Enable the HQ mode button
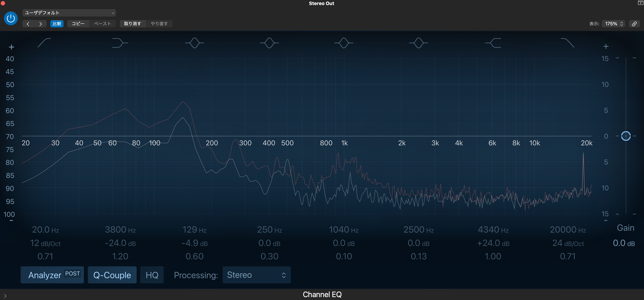 click(x=152, y=275)
